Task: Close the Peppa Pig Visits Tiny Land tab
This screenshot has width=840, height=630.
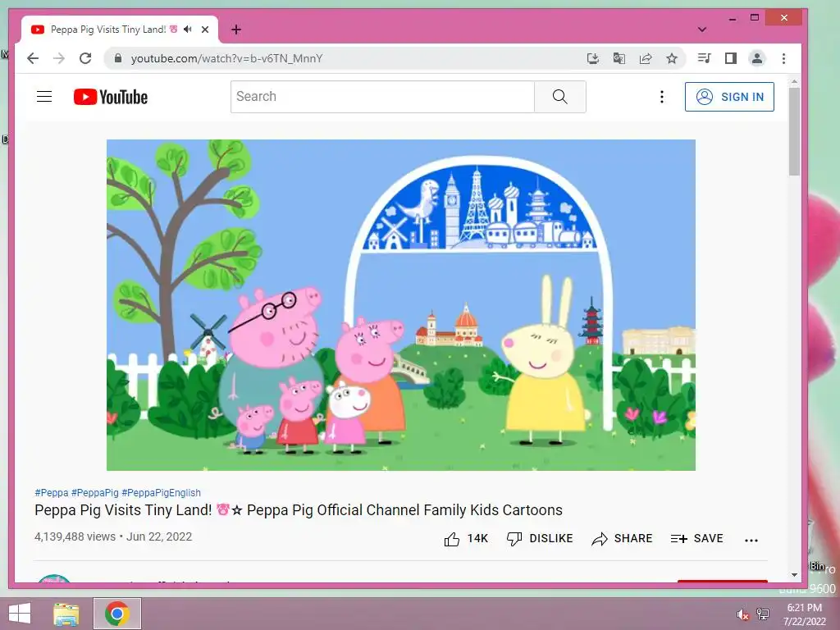Action: tap(204, 30)
